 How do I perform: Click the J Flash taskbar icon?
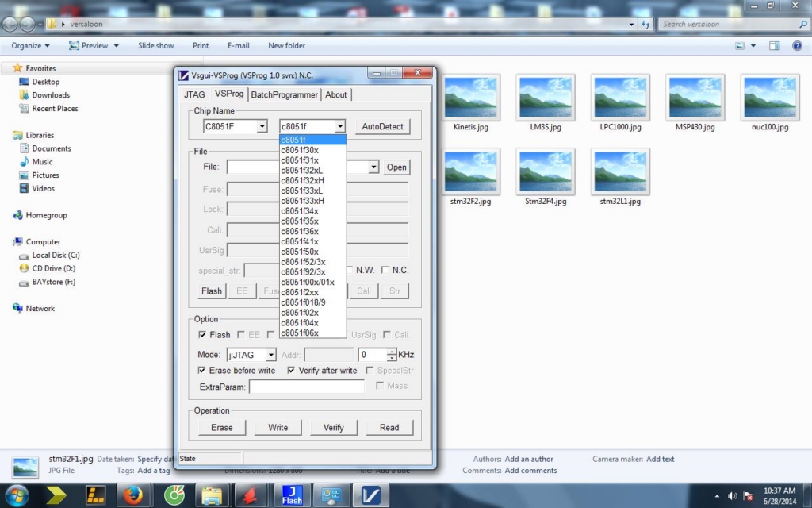(292, 496)
